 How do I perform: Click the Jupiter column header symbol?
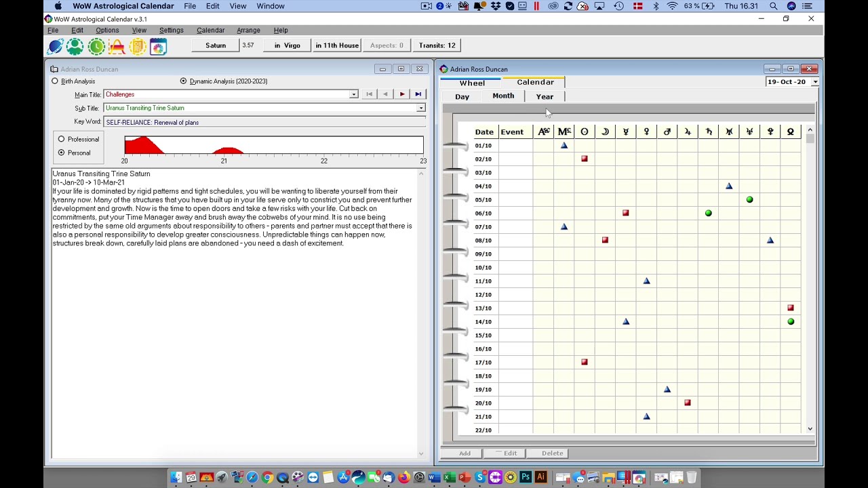(688, 131)
